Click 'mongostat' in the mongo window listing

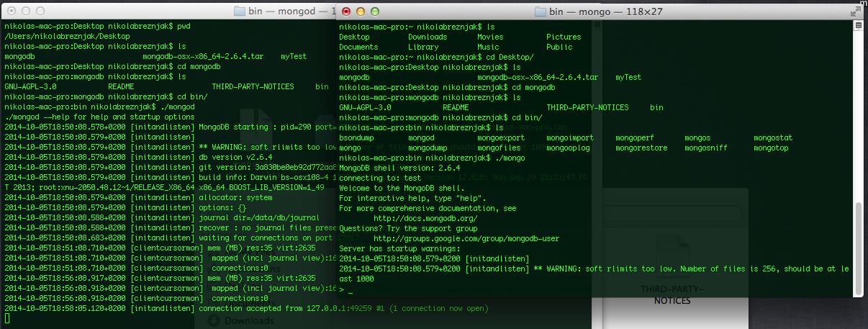click(773, 138)
